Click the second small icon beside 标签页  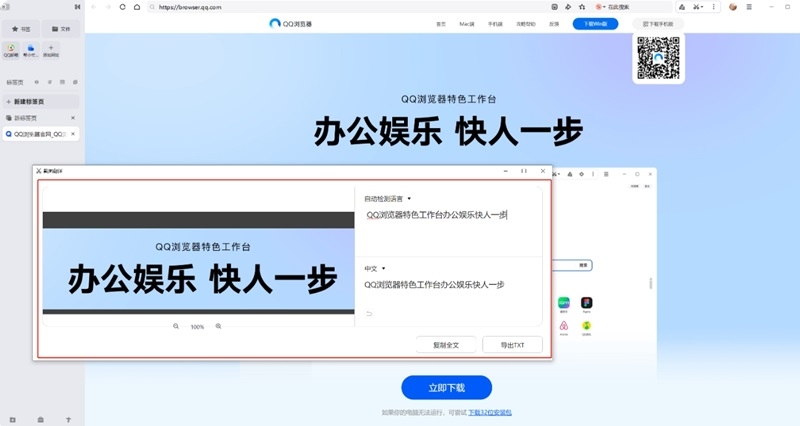(x=49, y=82)
